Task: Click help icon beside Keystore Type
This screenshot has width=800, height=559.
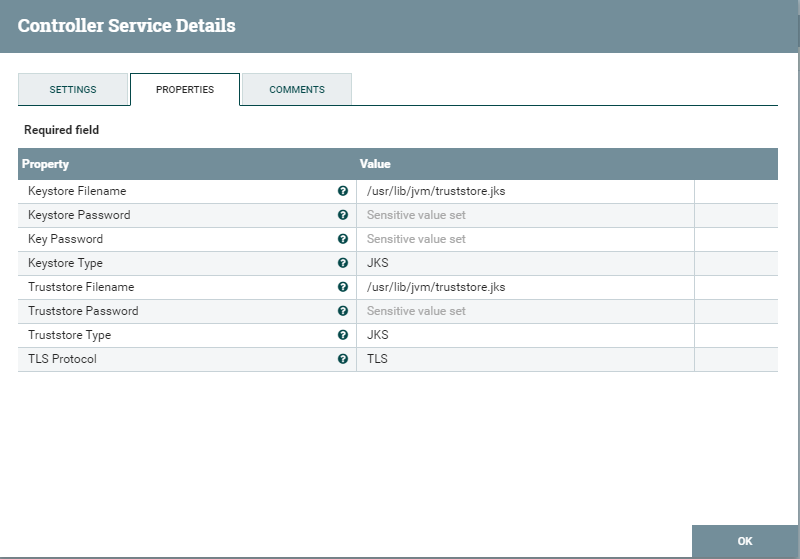Action: click(343, 263)
